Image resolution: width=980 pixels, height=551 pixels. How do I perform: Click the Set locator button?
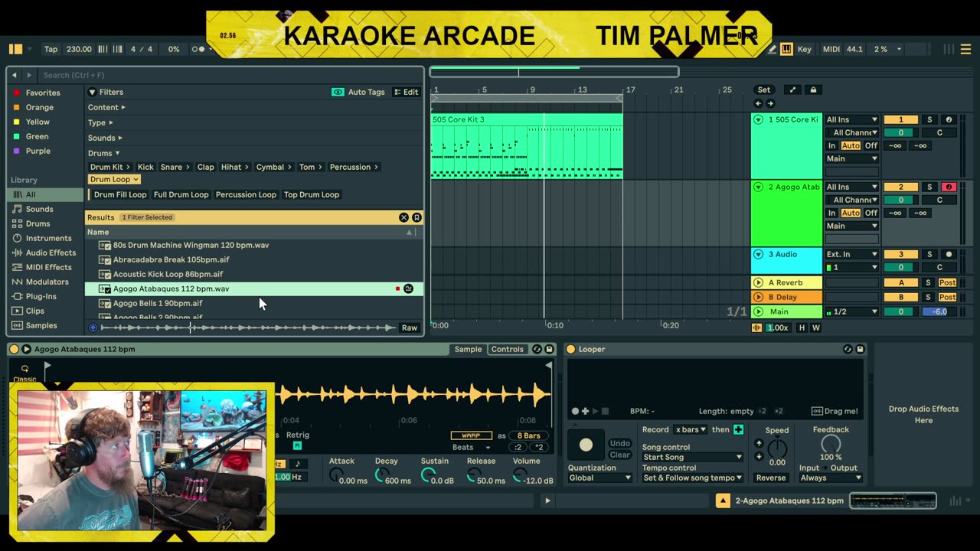[x=764, y=90]
